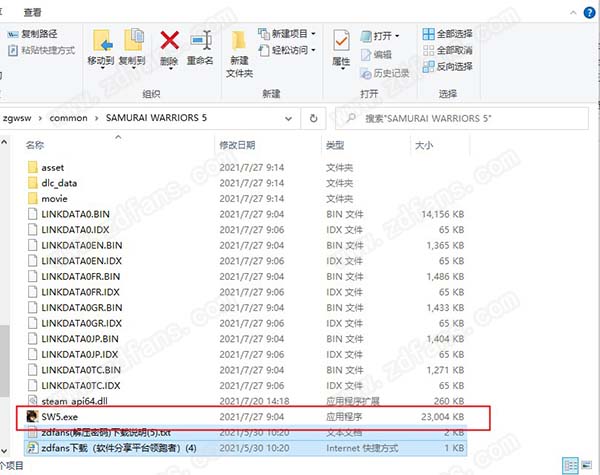Screen dimensions: 600x475
Task: Open Properties via checkmark icon
Action: pyautogui.click(x=341, y=41)
